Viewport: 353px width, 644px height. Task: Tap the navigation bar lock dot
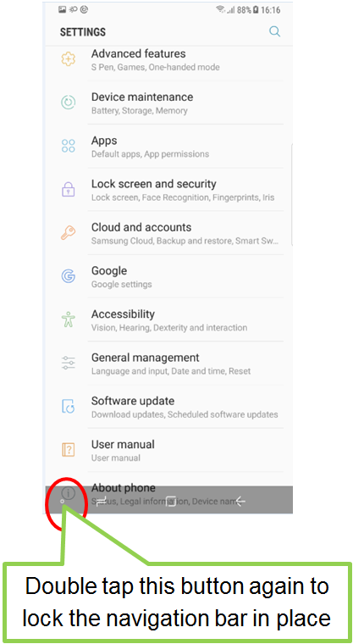62,501
